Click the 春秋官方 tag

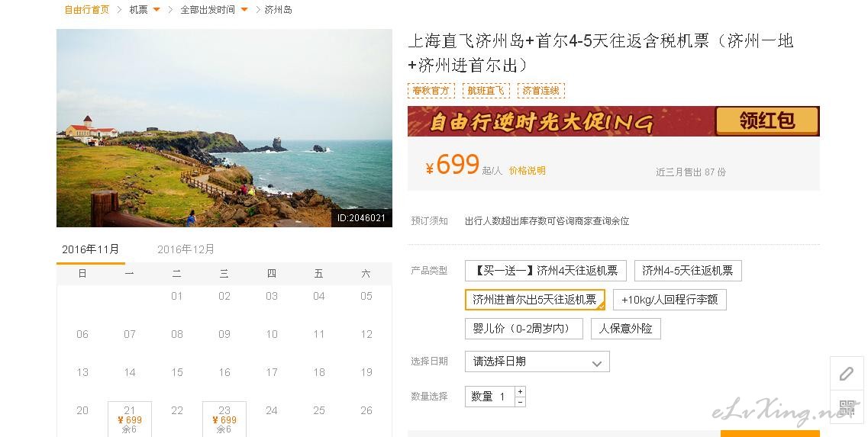pos(431,91)
